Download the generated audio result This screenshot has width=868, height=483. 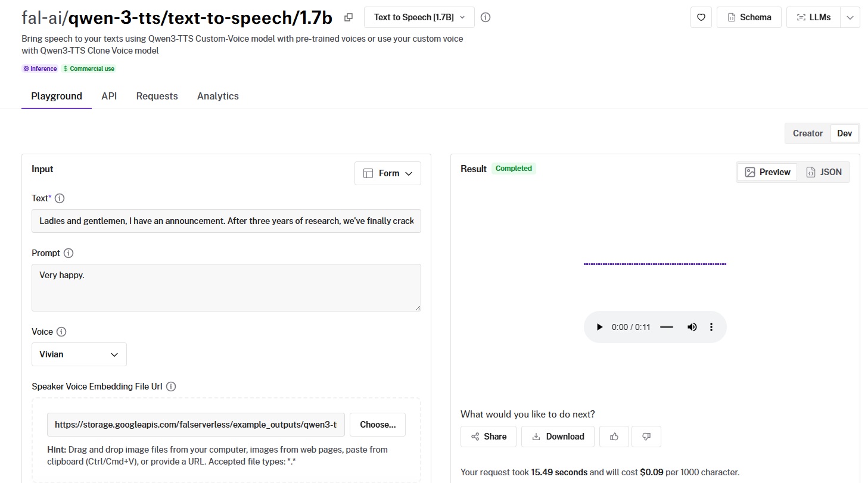point(558,437)
